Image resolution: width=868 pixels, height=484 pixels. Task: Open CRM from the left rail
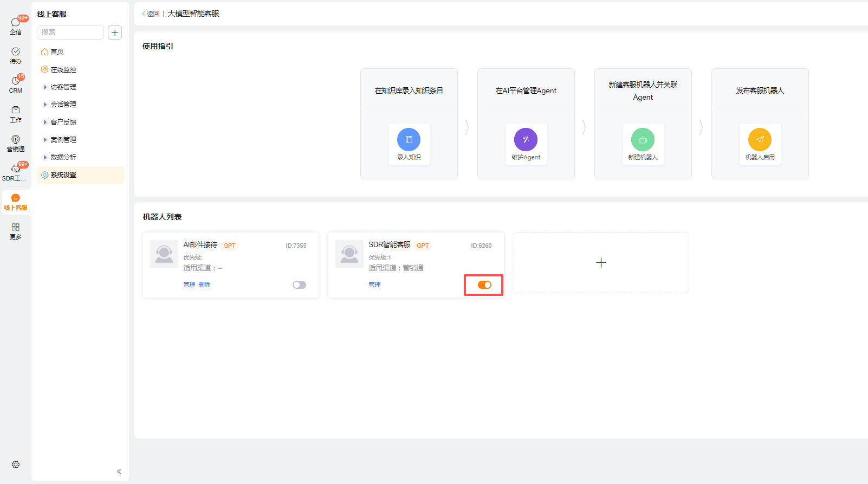point(16,84)
